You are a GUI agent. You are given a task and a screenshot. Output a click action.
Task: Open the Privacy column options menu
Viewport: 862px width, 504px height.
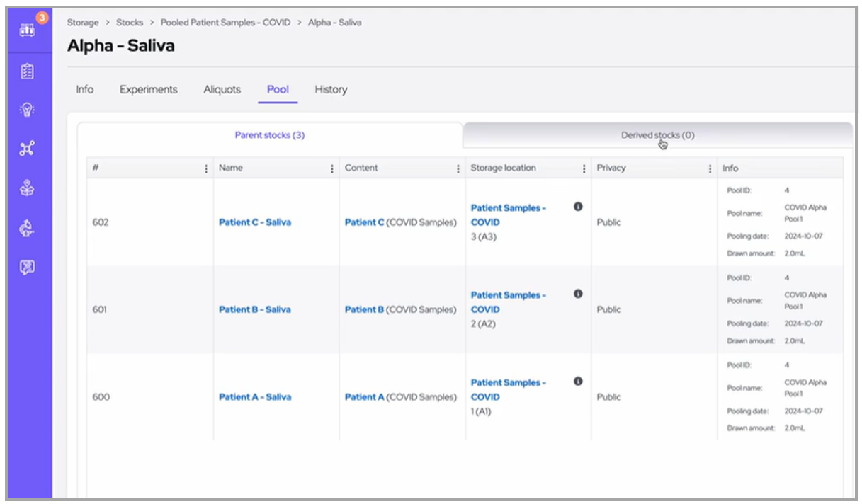(710, 168)
